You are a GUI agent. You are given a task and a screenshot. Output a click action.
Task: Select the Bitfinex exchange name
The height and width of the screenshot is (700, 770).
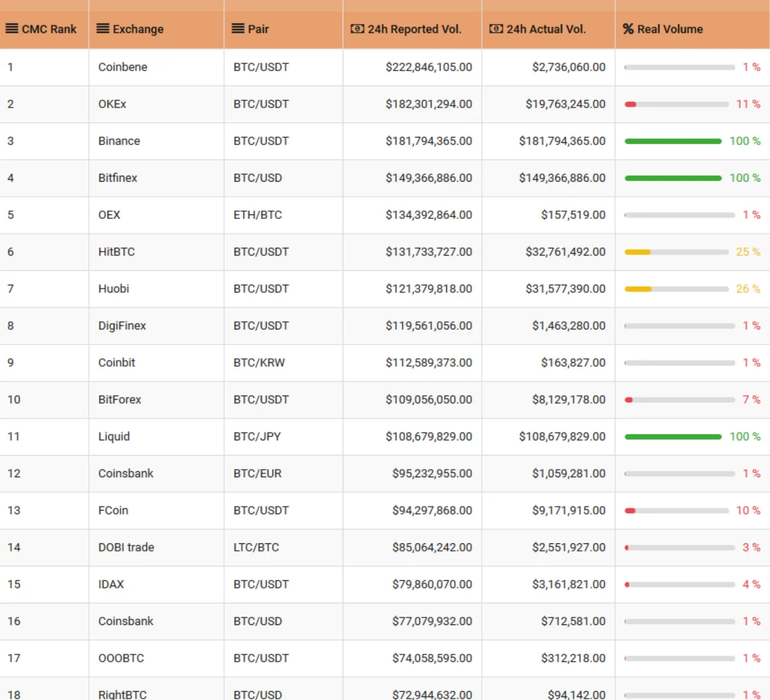[118, 178]
